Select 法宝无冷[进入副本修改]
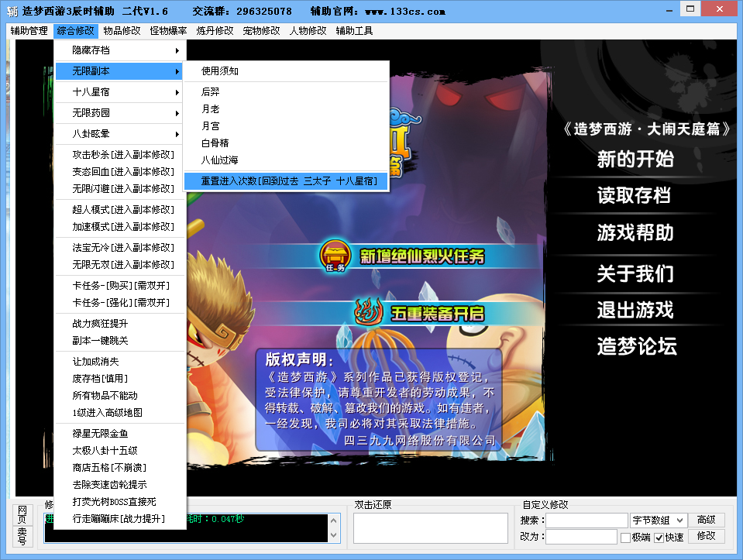Image resolution: width=743 pixels, height=560 pixels. click(x=120, y=247)
